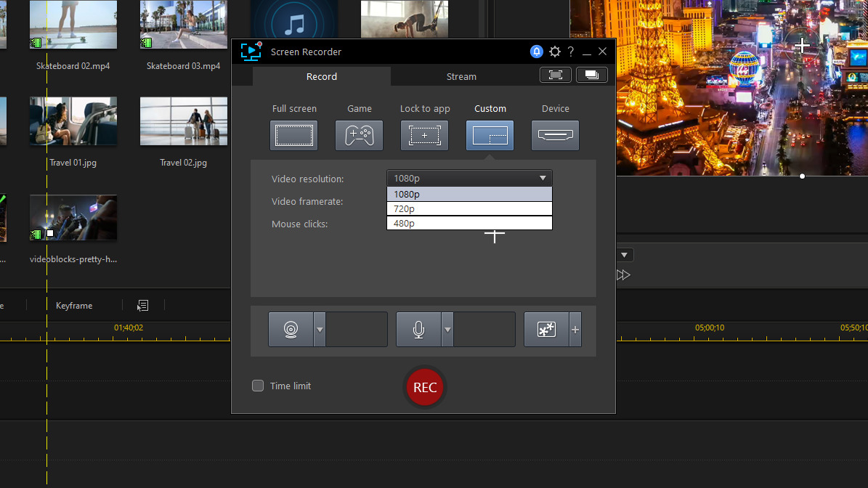Open the microphone device dropdown
Screen dimensions: 868x488
[448, 329]
